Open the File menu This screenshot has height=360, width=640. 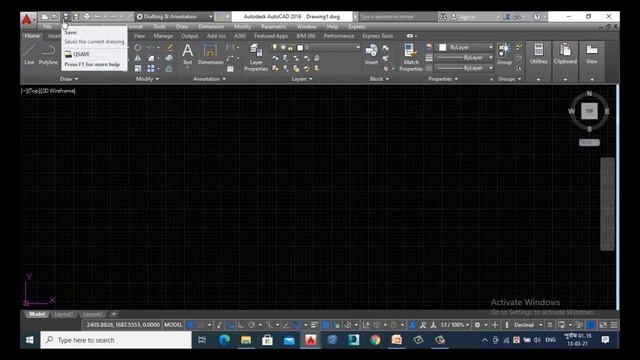tap(48, 27)
